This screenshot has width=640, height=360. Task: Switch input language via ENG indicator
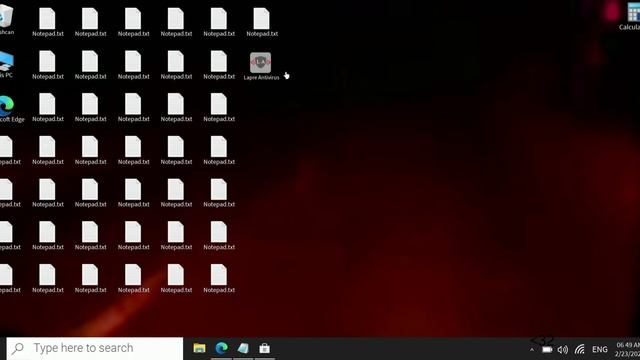point(600,349)
